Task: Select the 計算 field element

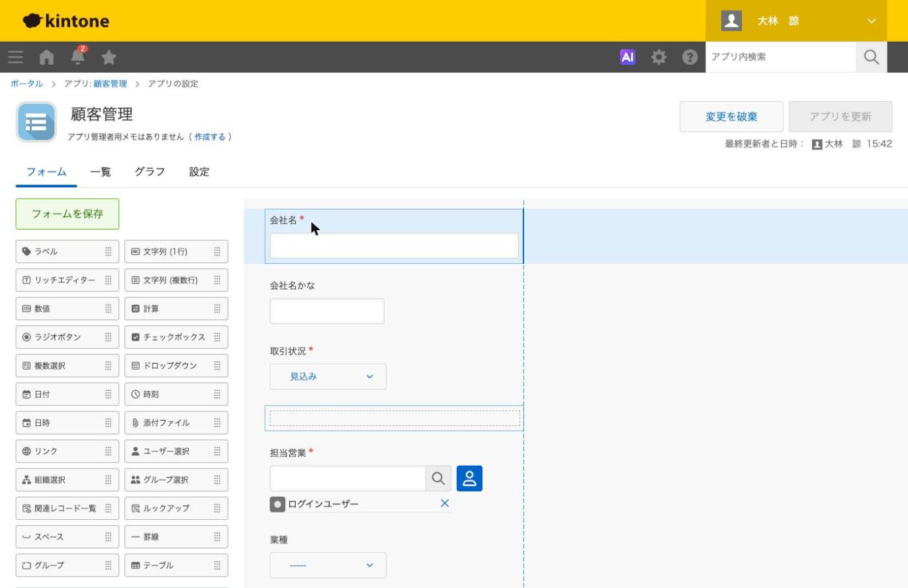Action: tap(176, 308)
